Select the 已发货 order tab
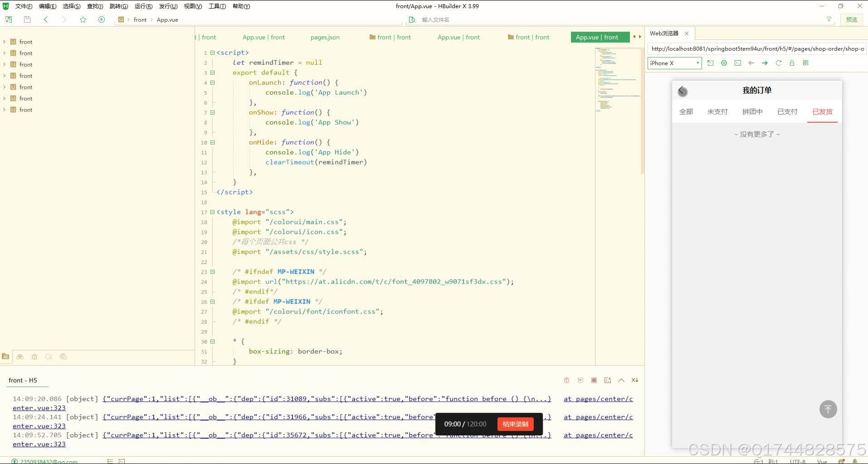The width and height of the screenshot is (868, 464). [x=822, y=111]
